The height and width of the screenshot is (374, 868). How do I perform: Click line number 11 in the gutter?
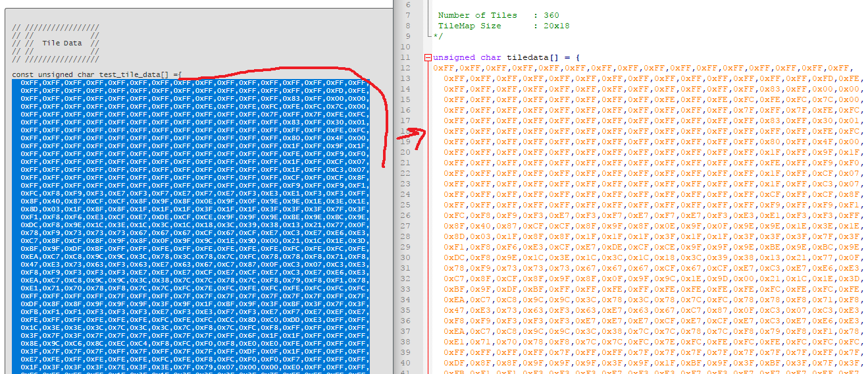pos(405,58)
